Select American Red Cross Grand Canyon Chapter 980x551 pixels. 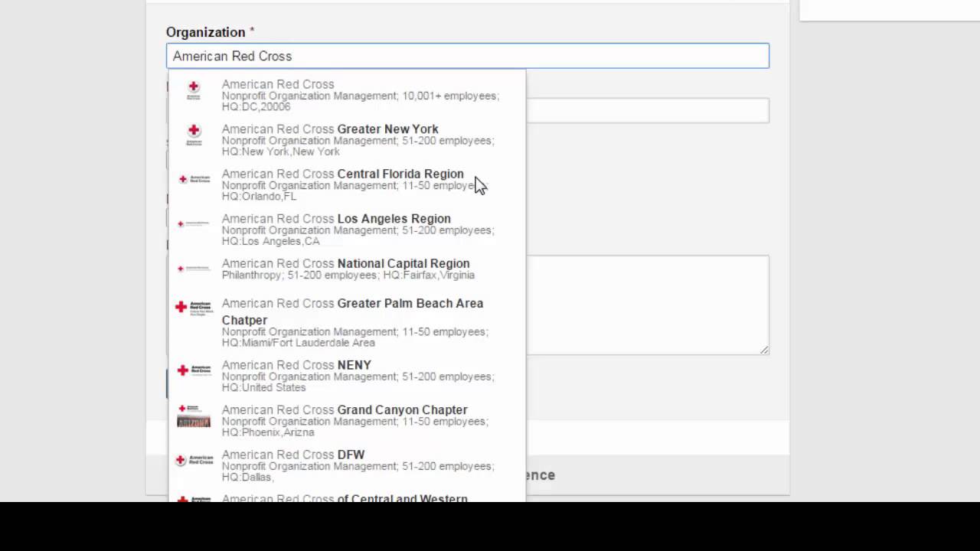(x=347, y=420)
